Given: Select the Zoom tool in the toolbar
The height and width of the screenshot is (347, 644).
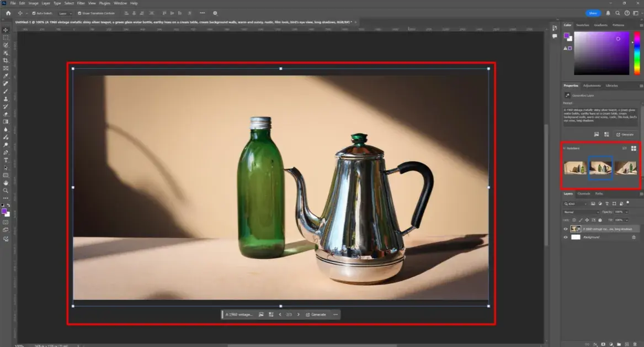Looking at the screenshot, I should (6, 191).
